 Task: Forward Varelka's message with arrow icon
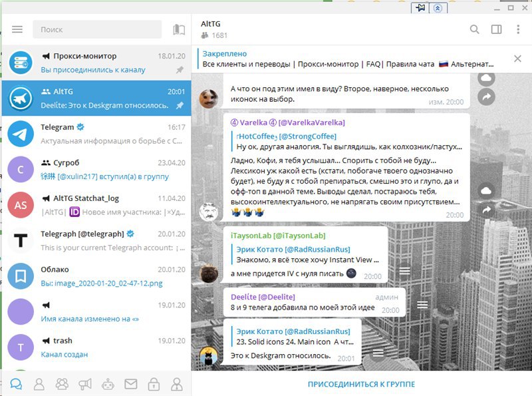coord(486,210)
